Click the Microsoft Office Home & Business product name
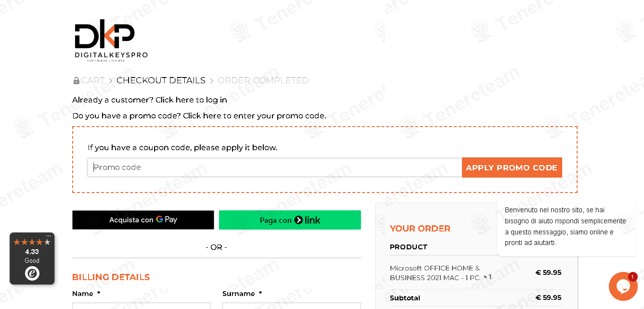The width and height of the screenshot is (644, 309). (x=435, y=273)
